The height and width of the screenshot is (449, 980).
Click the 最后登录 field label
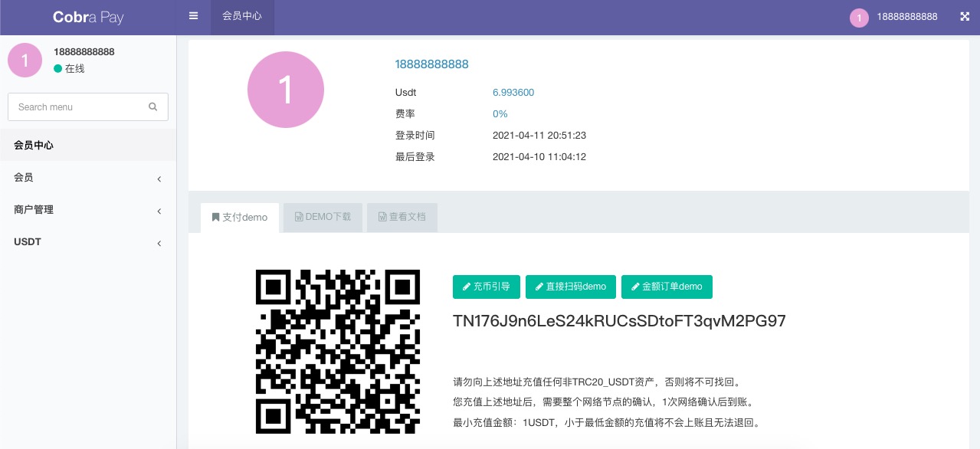click(x=415, y=157)
